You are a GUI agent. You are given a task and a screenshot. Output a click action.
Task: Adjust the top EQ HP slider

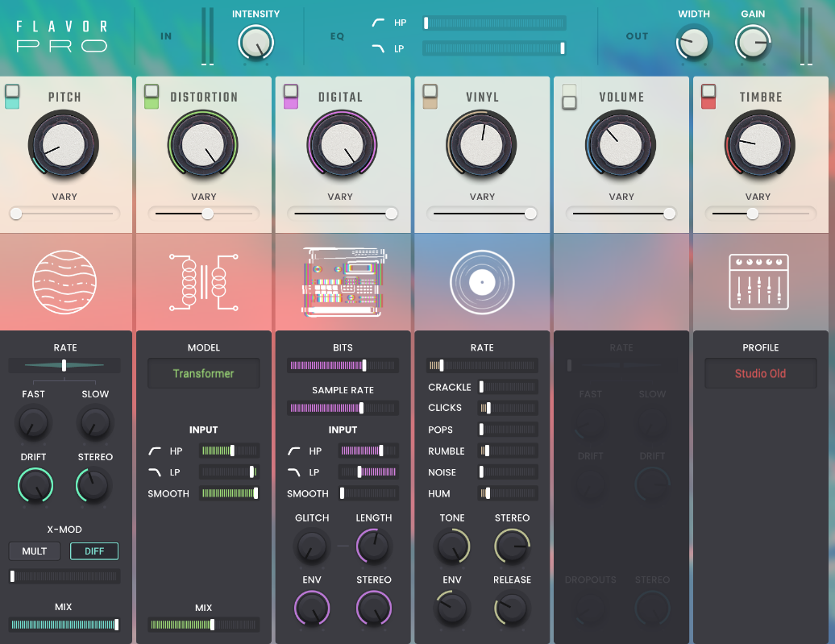[x=494, y=23]
